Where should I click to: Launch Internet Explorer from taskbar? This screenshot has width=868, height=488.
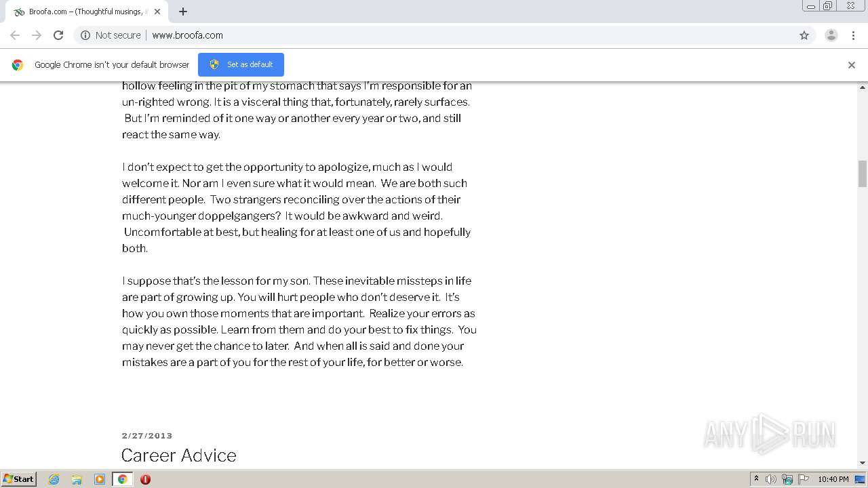[x=54, y=479]
